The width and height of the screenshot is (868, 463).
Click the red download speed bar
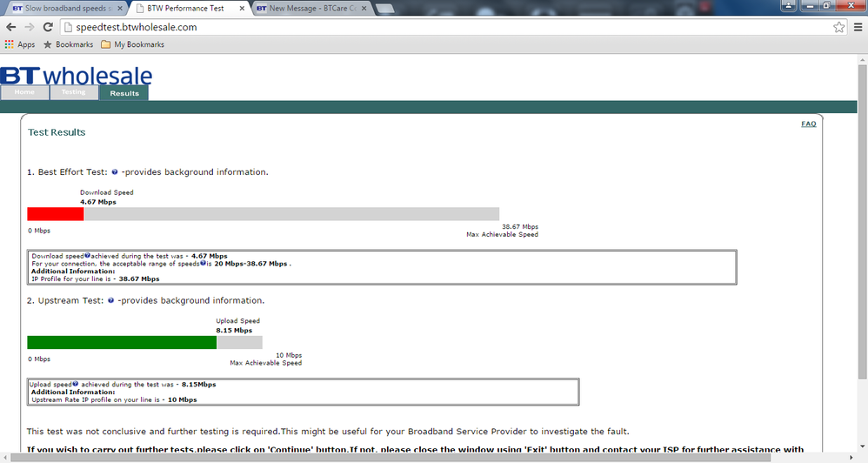56,214
